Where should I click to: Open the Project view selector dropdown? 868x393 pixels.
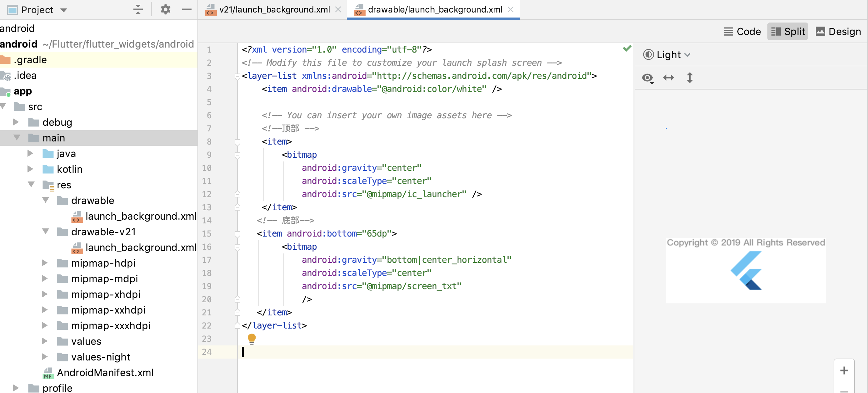(65, 9)
